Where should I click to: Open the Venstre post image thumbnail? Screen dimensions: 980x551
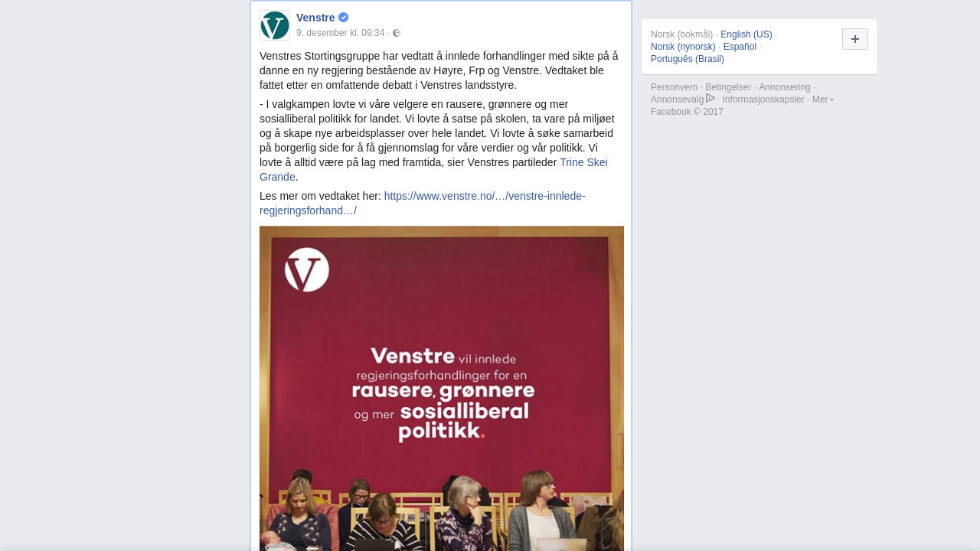[x=442, y=388]
